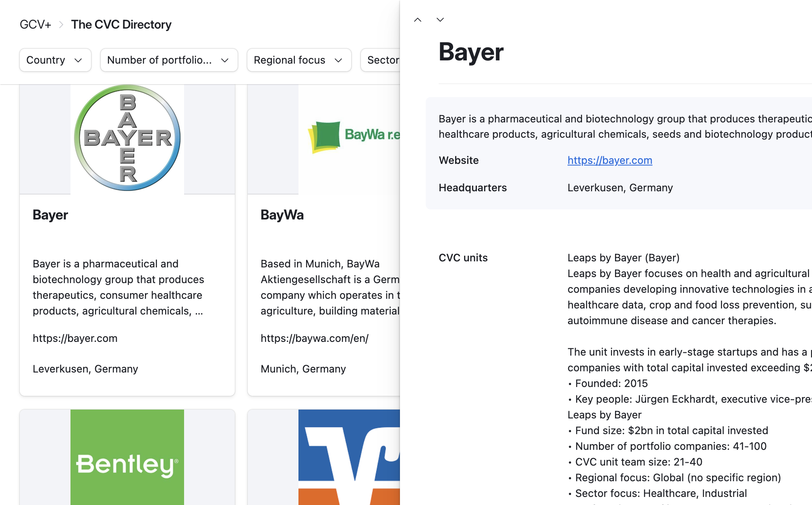The image size is (812, 505).
Task: Go to previous record with up chevron
Action: click(x=418, y=20)
